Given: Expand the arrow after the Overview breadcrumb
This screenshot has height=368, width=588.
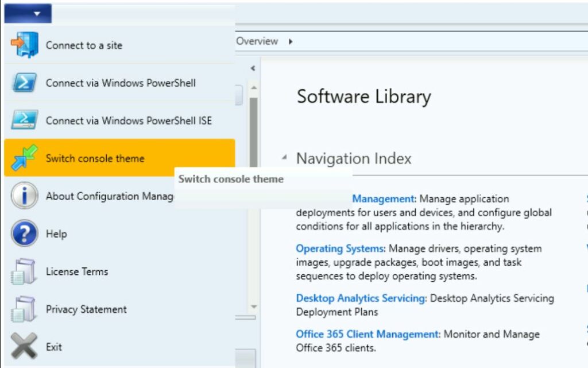Looking at the screenshot, I should point(291,41).
